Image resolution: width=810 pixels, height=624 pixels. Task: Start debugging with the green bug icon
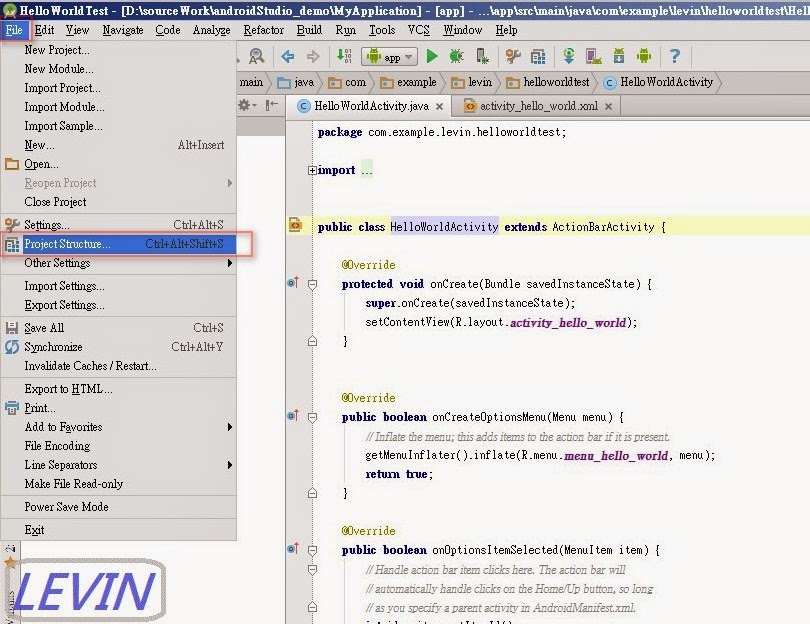[456, 56]
